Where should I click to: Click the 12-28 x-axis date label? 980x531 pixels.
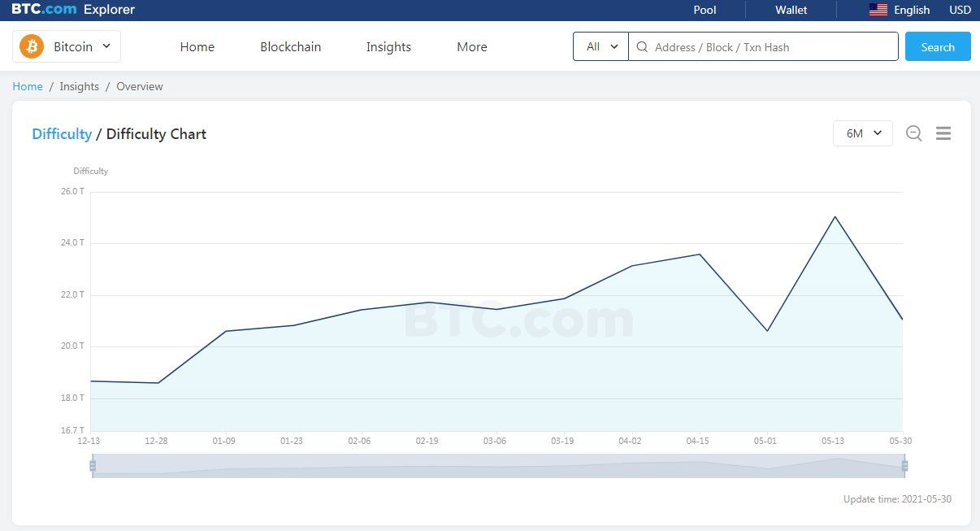[x=156, y=441]
